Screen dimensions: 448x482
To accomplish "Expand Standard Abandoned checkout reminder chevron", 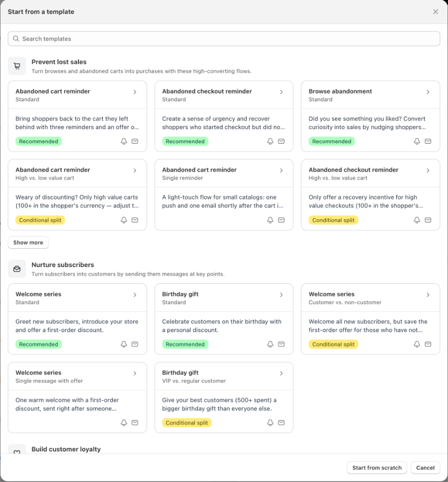I will 282,92.
